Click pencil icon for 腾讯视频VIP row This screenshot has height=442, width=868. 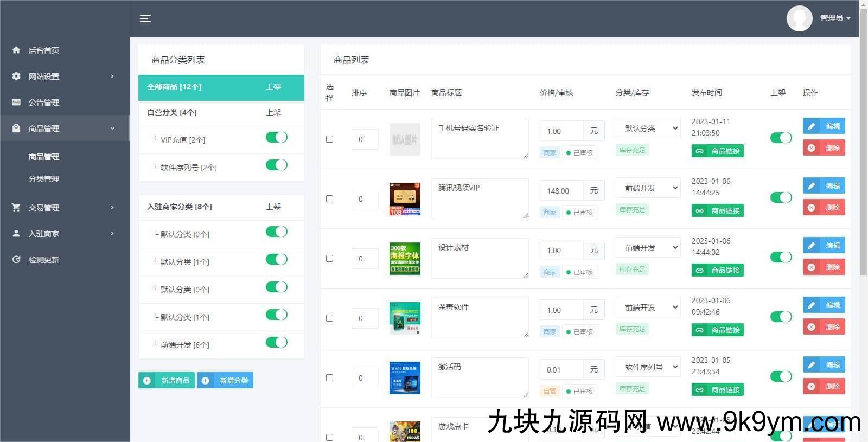tap(812, 186)
